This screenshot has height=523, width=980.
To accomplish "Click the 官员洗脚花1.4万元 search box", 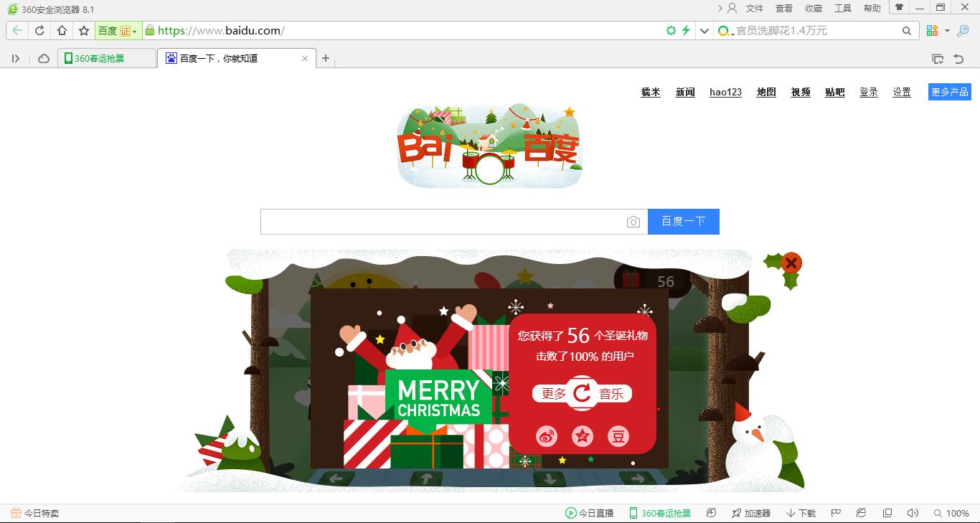I will click(x=816, y=31).
